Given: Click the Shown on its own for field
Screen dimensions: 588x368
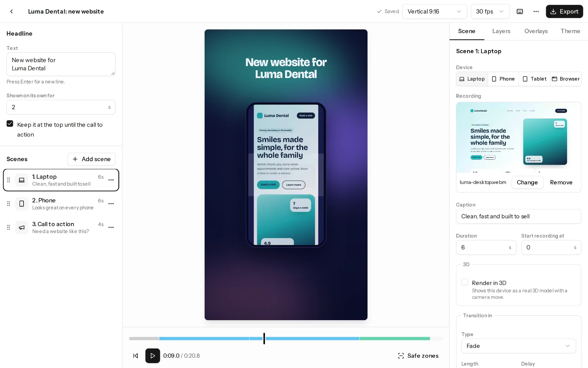Looking at the screenshot, I should [61, 107].
